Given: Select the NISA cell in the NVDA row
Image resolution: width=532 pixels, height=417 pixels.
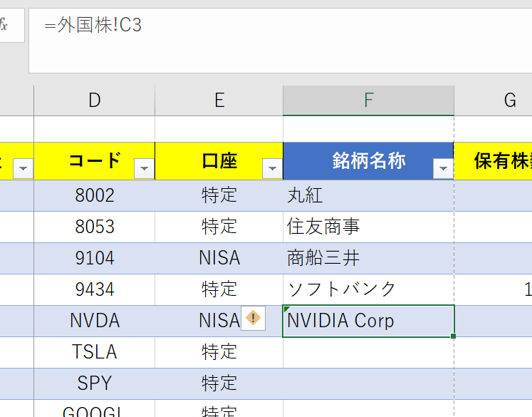Looking at the screenshot, I should point(219,321).
